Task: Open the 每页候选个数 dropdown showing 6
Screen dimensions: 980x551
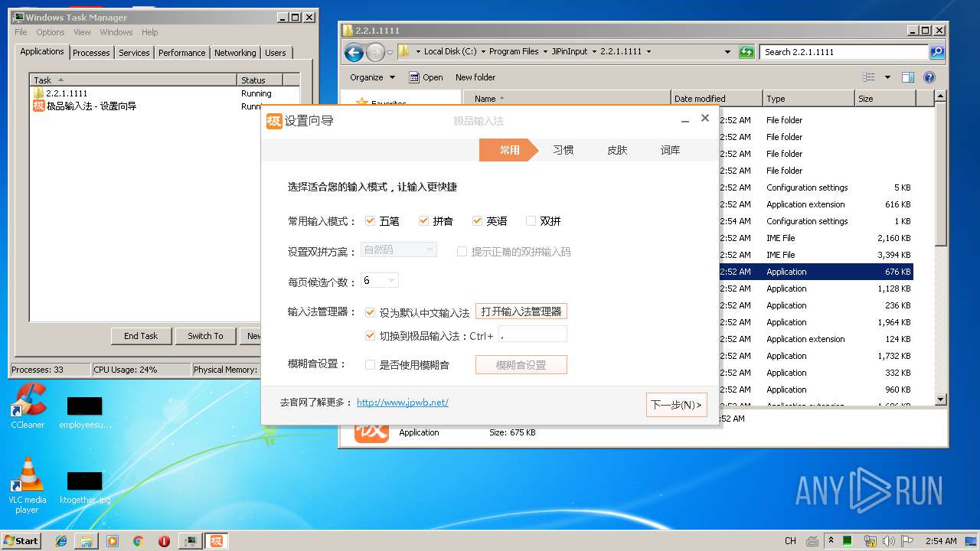Action: [x=380, y=281]
